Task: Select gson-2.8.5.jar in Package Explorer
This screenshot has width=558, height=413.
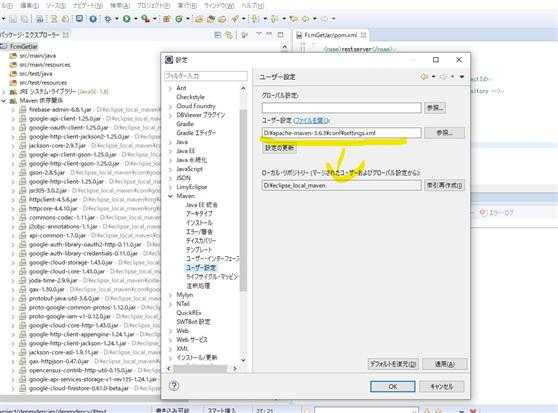Action: click(x=47, y=173)
